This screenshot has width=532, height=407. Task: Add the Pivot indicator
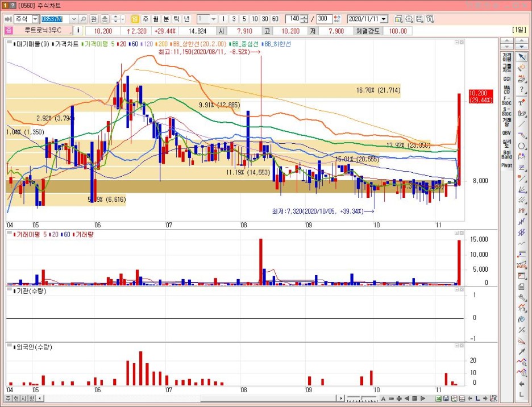point(506,165)
